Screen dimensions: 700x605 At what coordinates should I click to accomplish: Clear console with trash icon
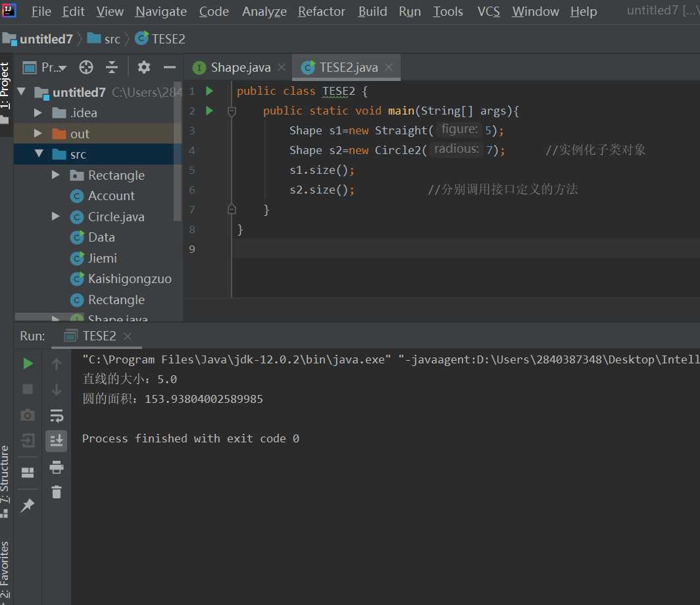coord(57,492)
